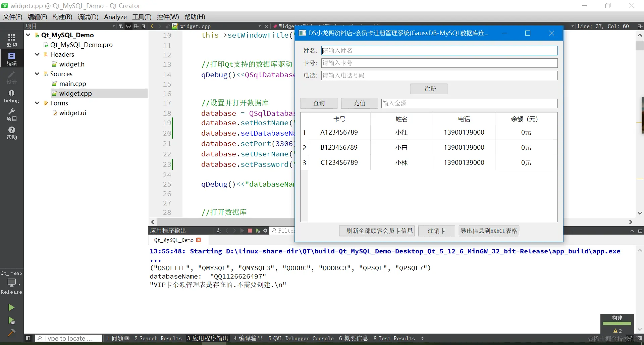Focus the 卡号 card number input field
644x345 pixels.
click(439, 63)
